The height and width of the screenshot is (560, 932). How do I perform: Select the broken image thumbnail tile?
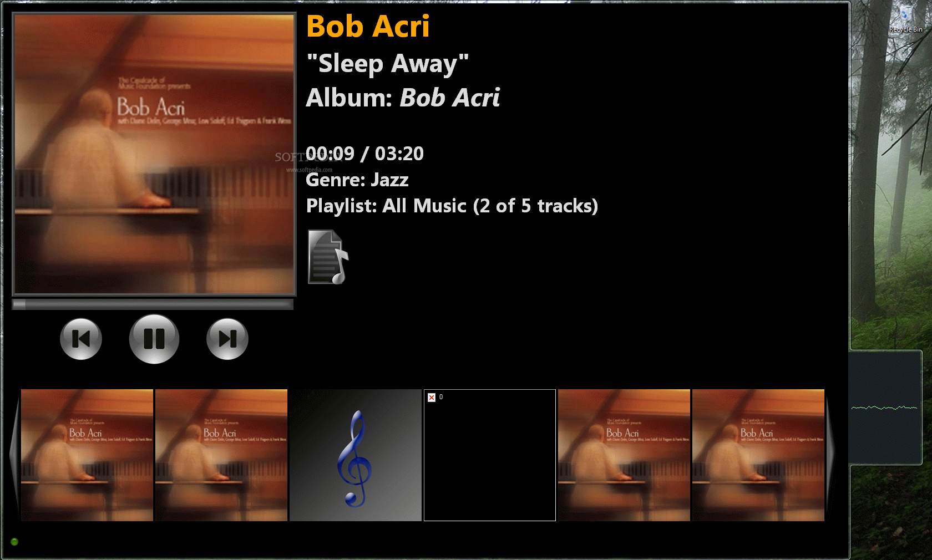point(490,455)
